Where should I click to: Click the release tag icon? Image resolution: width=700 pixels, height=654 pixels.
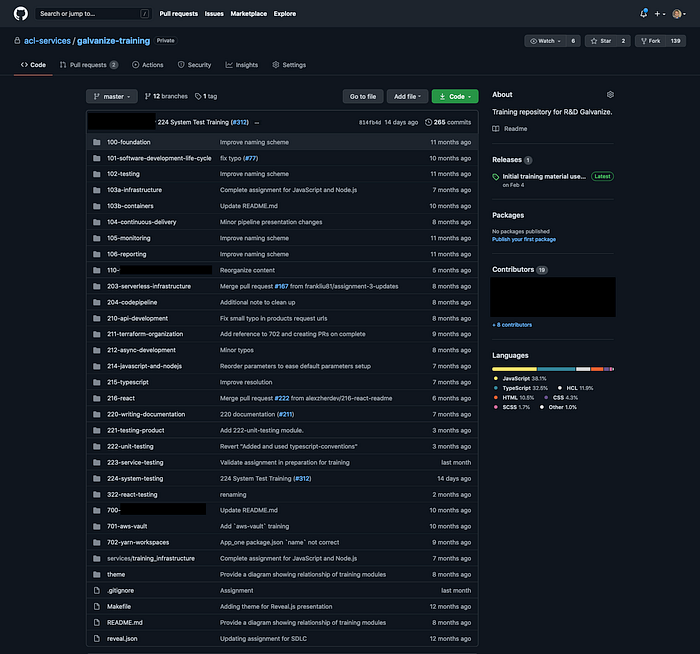point(496,177)
